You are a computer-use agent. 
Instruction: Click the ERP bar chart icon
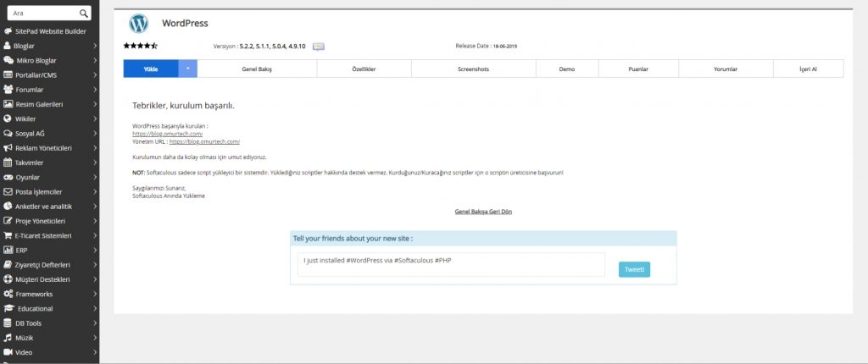[x=8, y=250]
